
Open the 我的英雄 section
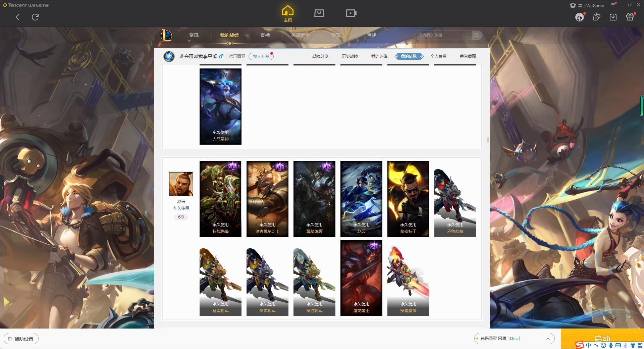(x=379, y=56)
